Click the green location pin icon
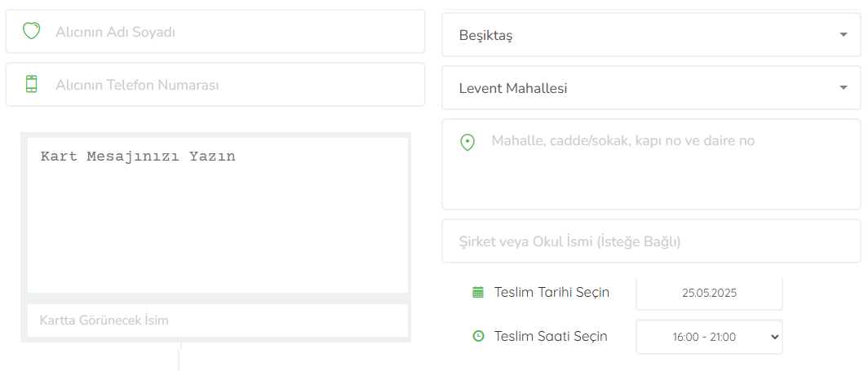The image size is (868, 371). click(467, 142)
